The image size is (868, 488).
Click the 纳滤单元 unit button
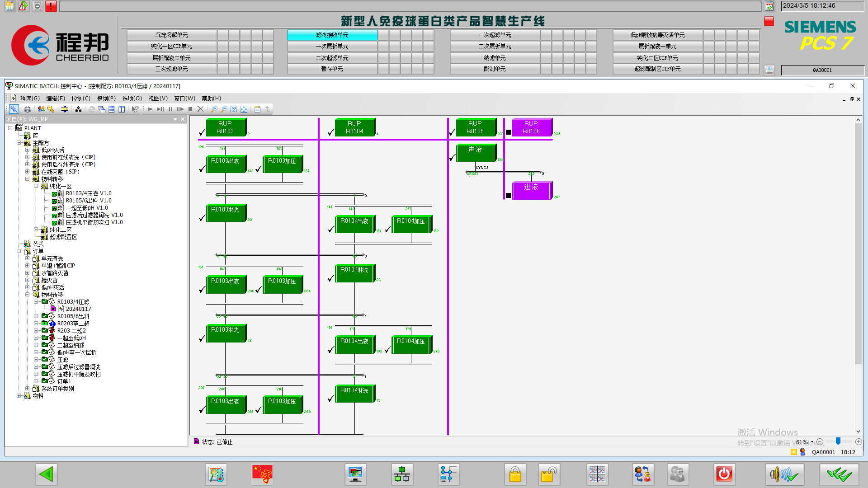495,58
